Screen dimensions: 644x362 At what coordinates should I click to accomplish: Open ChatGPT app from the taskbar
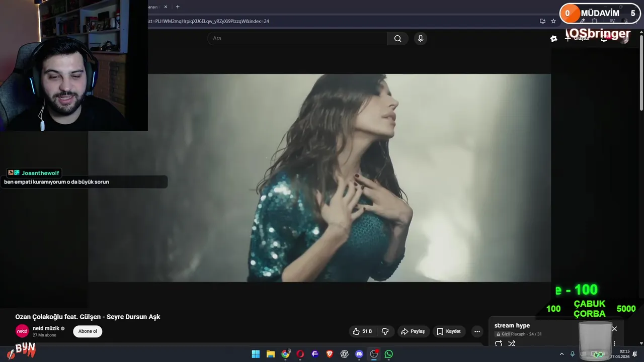coord(344,354)
